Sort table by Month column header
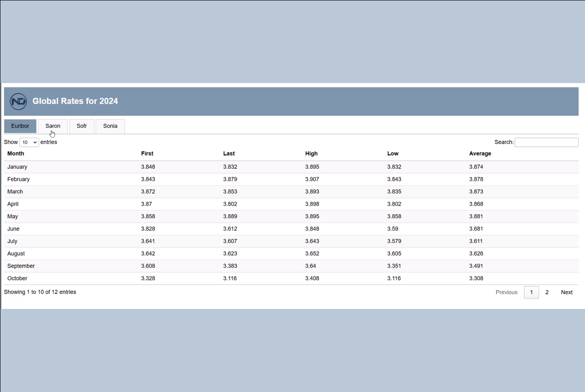Screen dimensions: 585x392 click(16, 154)
